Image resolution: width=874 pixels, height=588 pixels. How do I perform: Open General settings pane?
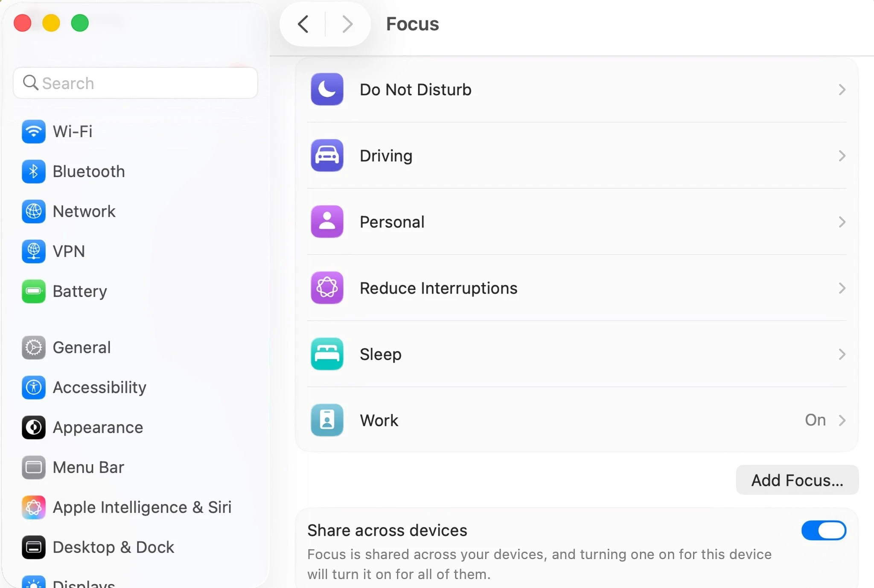(x=135, y=347)
